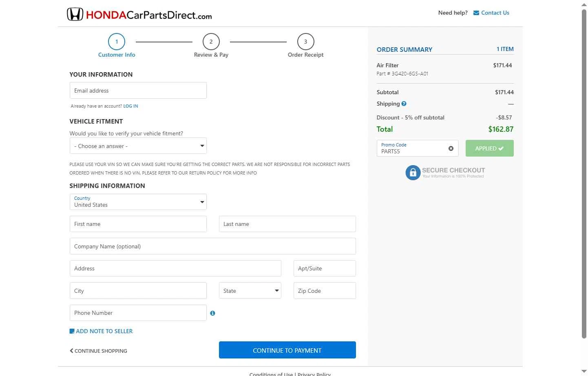Image resolution: width=588 pixels, height=376 pixels.
Task: Click the LOG IN link
Action: pyautogui.click(x=130, y=106)
